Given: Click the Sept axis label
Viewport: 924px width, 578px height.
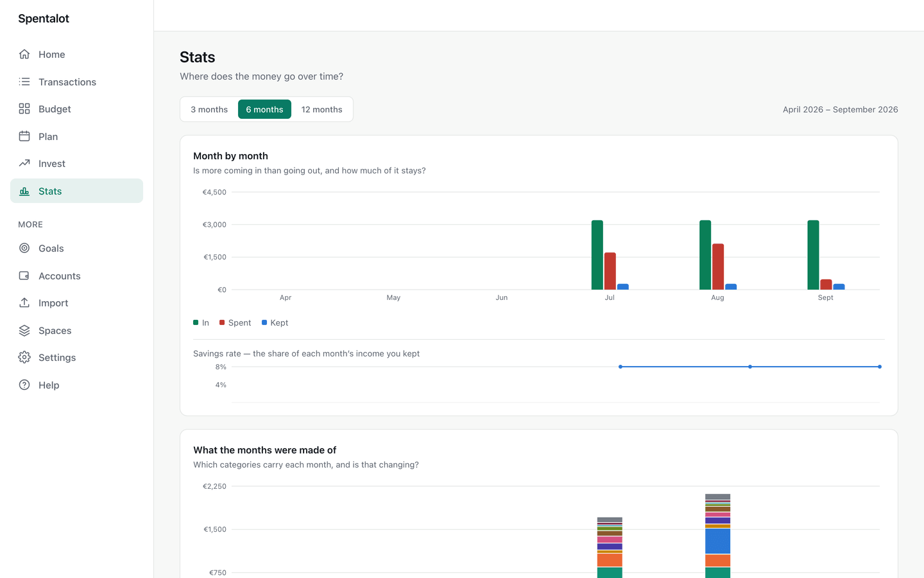Looking at the screenshot, I should pyautogui.click(x=825, y=297).
